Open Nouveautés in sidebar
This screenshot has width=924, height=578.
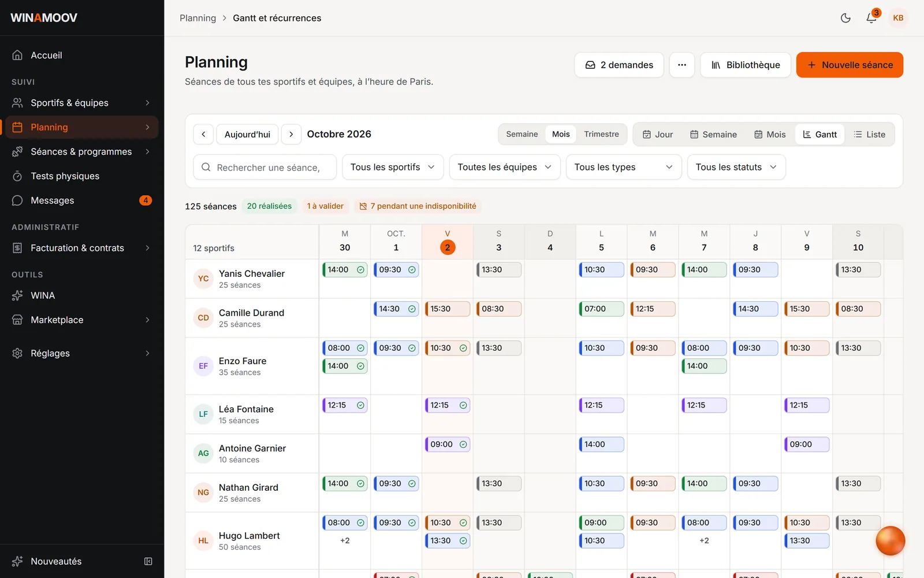tap(56, 561)
